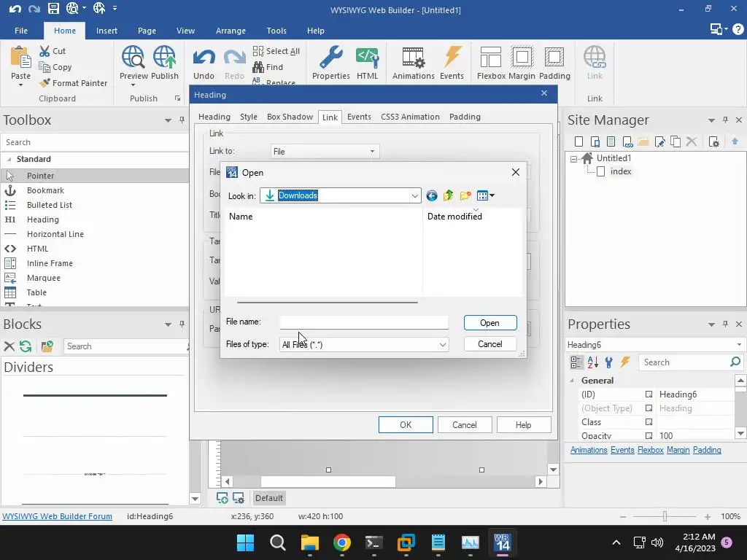The width and height of the screenshot is (747, 560).
Task: Open the Heading6 object selector dropdown
Action: click(739, 344)
